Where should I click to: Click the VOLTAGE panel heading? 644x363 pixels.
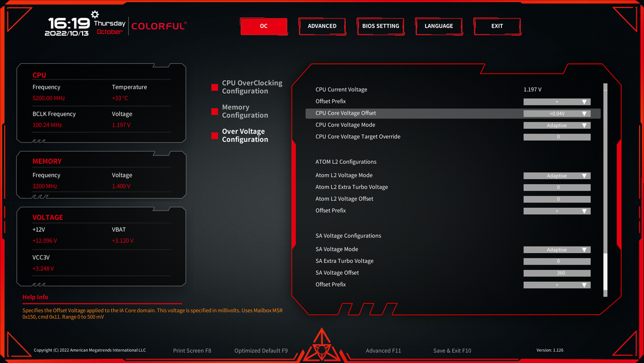[48, 217]
